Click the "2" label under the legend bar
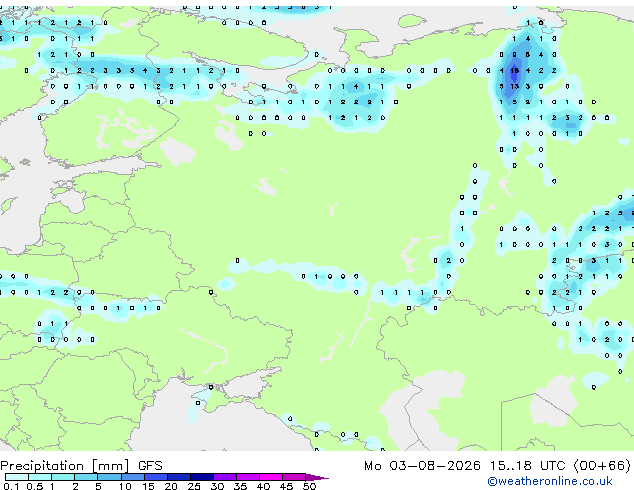The width and height of the screenshot is (634, 490). pos(75,486)
